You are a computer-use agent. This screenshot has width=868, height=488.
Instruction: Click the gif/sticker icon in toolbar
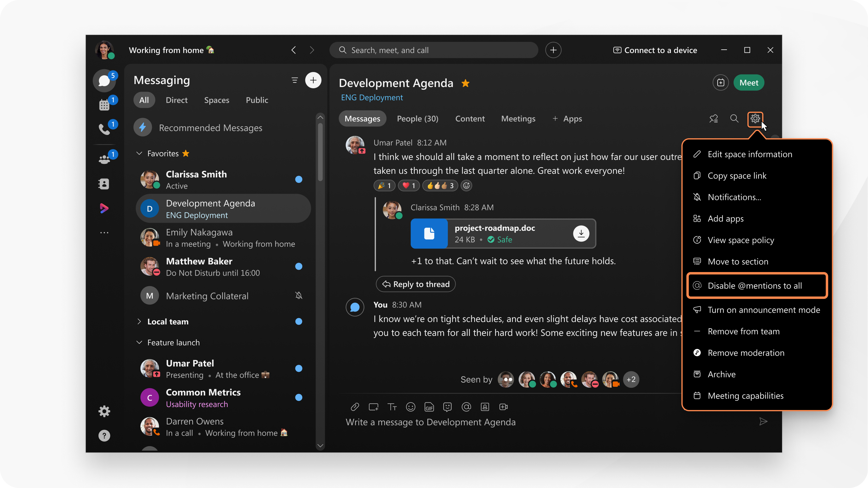[429, 407]
